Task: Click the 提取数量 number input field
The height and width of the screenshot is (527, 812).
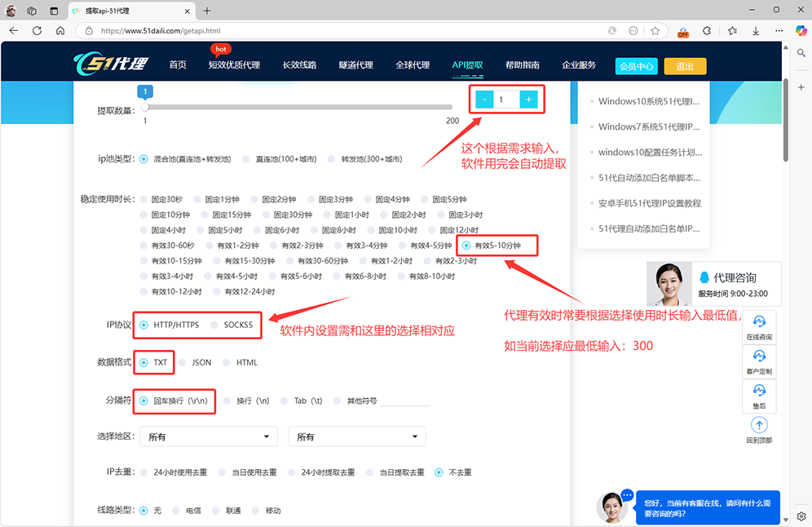Action: pos(506,99)
